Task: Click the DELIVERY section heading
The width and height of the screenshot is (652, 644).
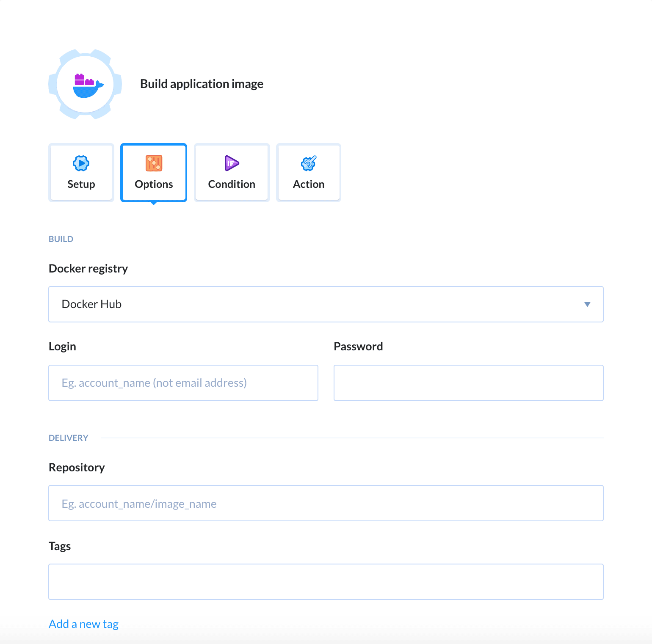Action: [69, 438]
